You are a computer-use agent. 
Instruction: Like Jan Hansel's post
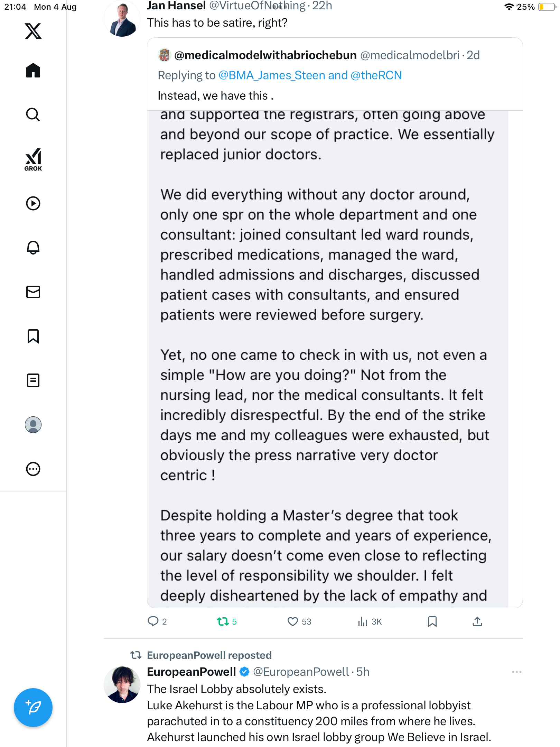(x=293, y=622)
